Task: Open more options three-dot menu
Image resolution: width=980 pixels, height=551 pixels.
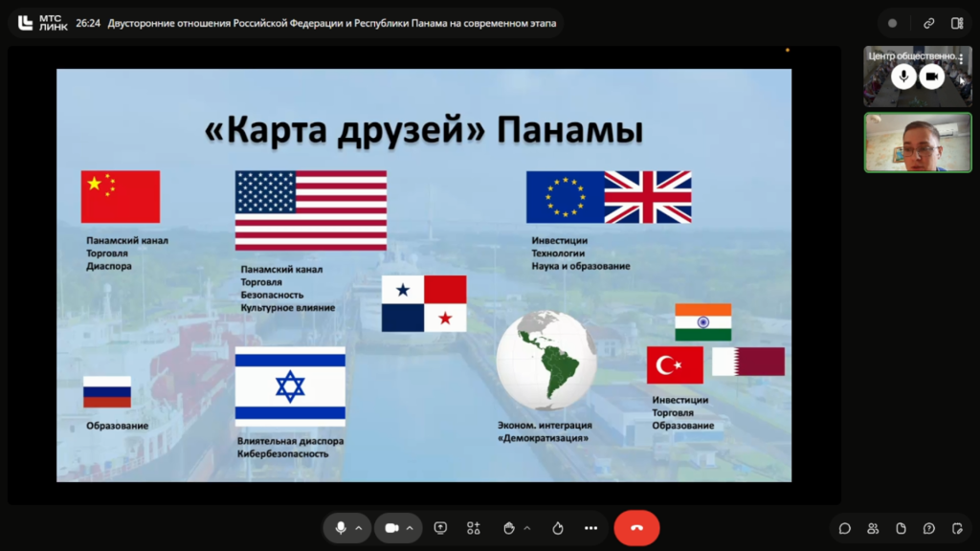Action: [590, 528]
